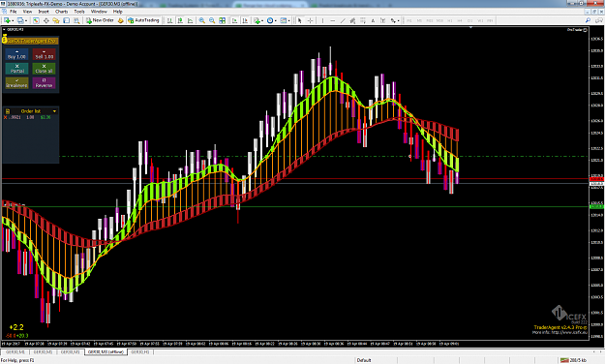
Task: Show the Market Watch window
Action: [36, 20]
